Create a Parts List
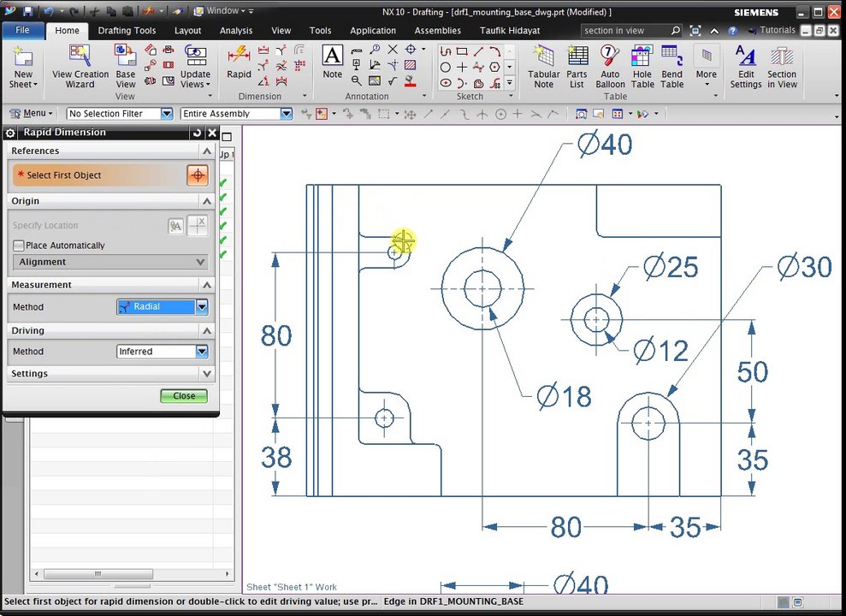Viewport: 846px width, 616px height. (577, 67)
